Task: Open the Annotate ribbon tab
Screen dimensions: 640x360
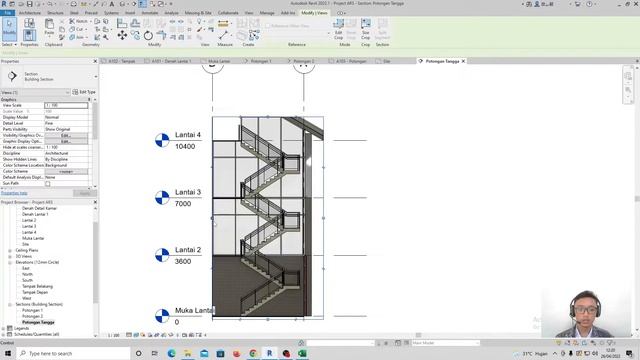Action: [x=149, y=13]
